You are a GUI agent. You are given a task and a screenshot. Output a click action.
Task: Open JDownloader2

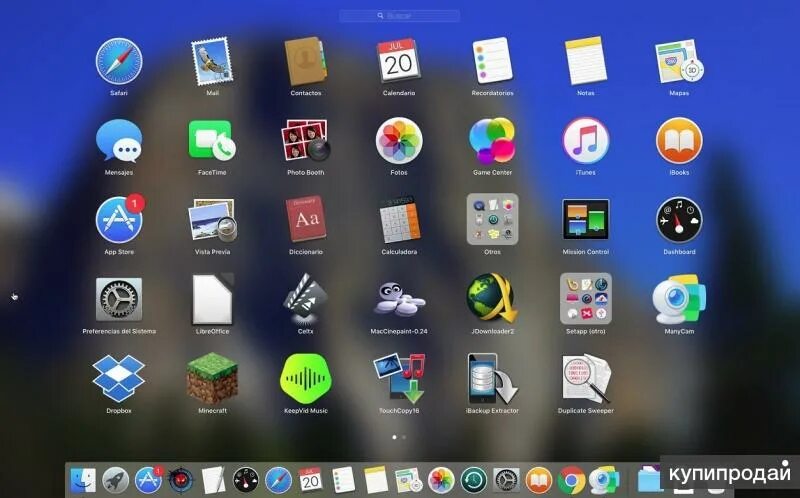point(492,299)
